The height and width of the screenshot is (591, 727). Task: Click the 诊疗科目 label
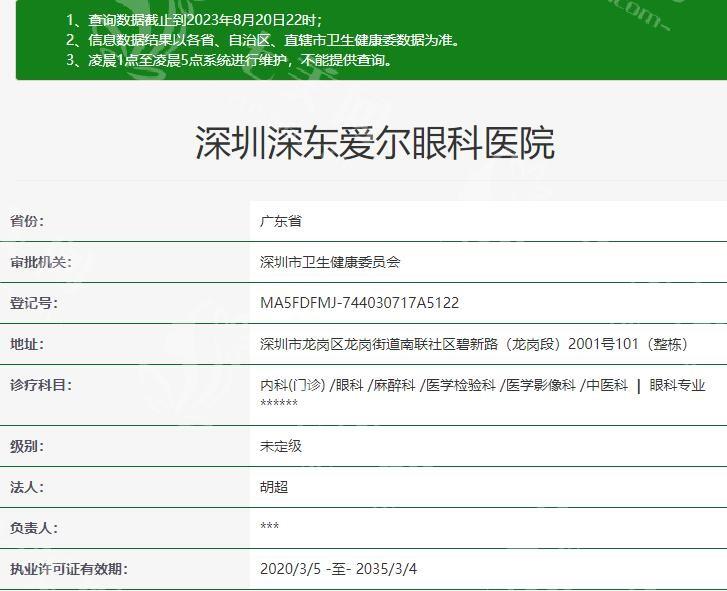click(x=41, y=385)
